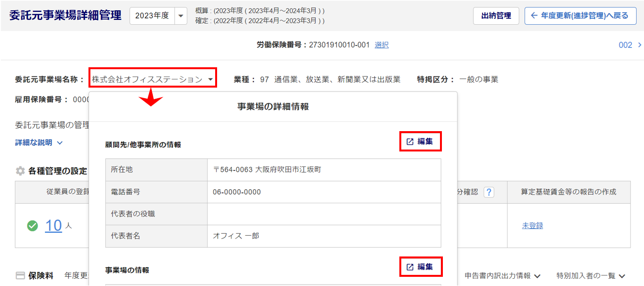Click the 選択 link by labor insurance number

coord(381,45)
